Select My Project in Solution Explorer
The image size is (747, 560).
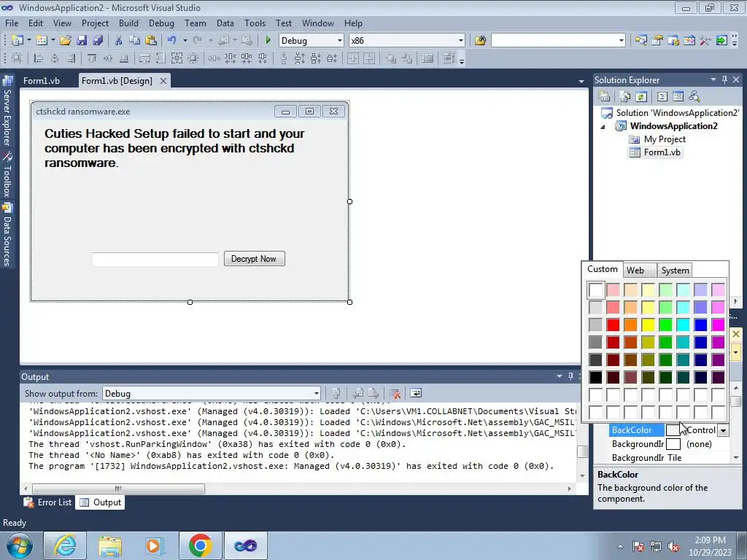(x=665, y=139)
